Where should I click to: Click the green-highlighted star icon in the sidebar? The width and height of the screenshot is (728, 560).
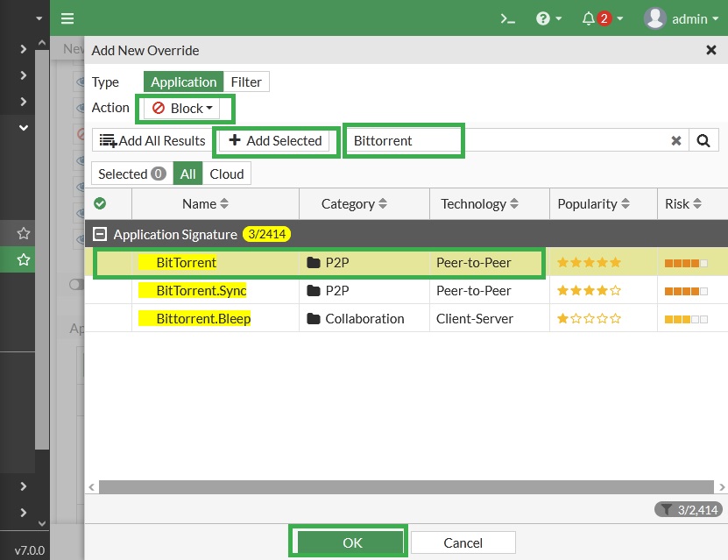pos(23,259)
